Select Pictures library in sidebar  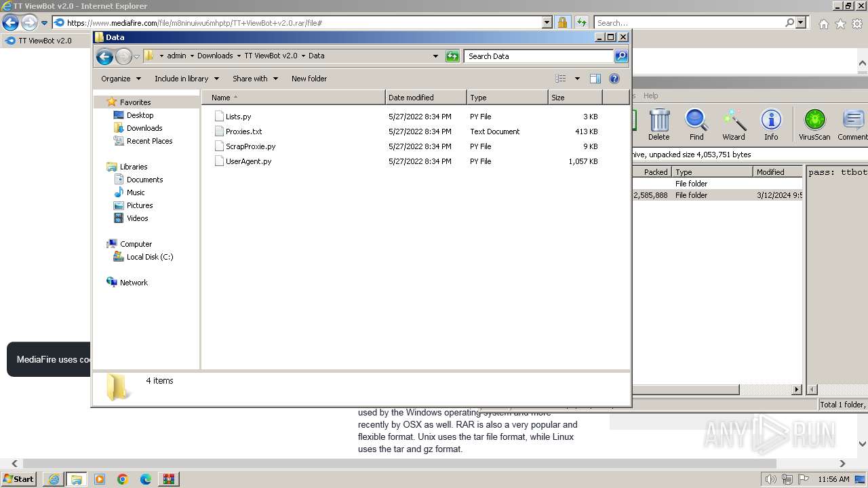pos(140,205)
